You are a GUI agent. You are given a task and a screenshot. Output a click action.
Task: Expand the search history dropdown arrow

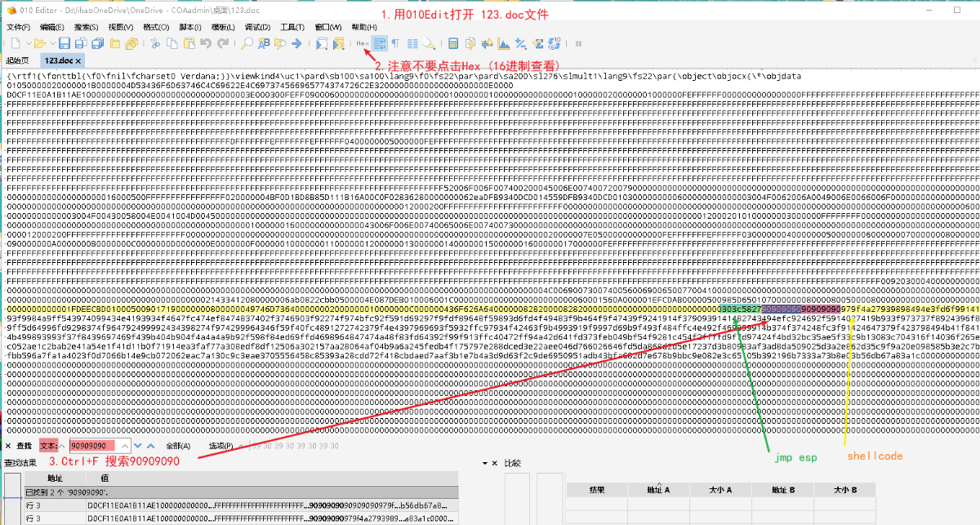(124, 446)
